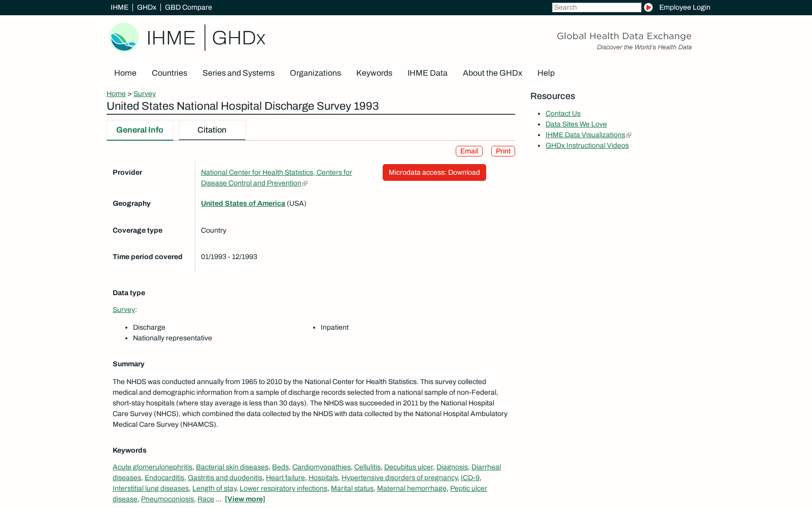The height and width of the screenshot is (508, 812).
Task: Open About the GHDx menu item
Action: pyautogui.click(x=492, y=73)
